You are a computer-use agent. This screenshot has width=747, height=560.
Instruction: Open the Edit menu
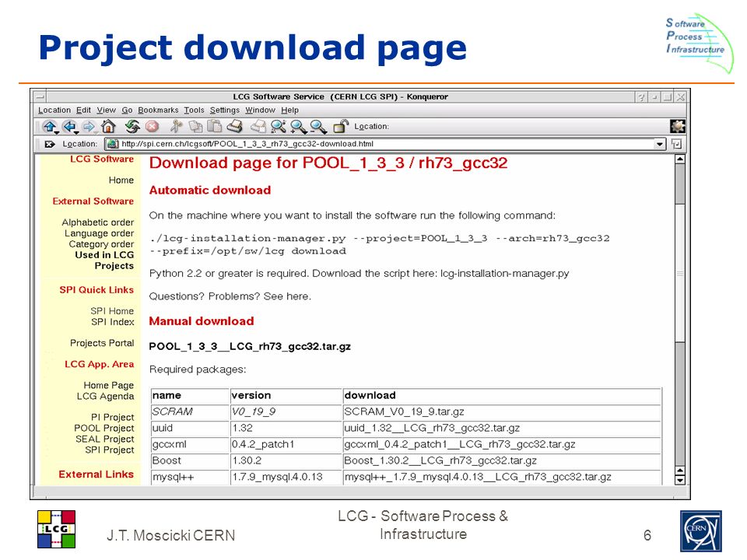(x=83, y=110)
